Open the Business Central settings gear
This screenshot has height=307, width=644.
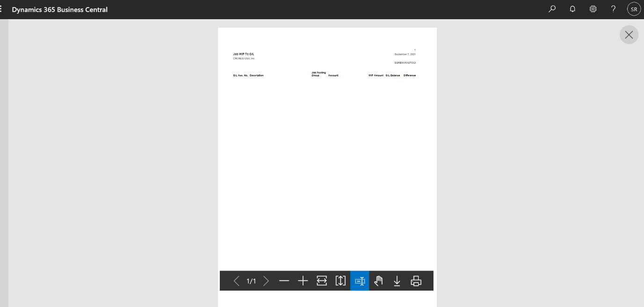[593, 9]
